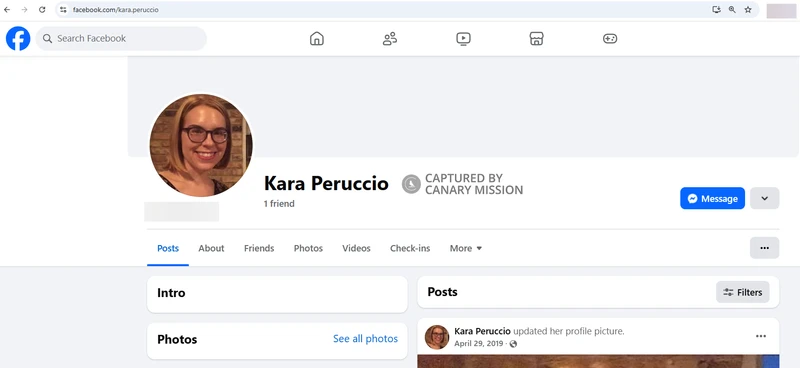Click the 1 friend link
800x368 pixels.
tap(279, 204)
